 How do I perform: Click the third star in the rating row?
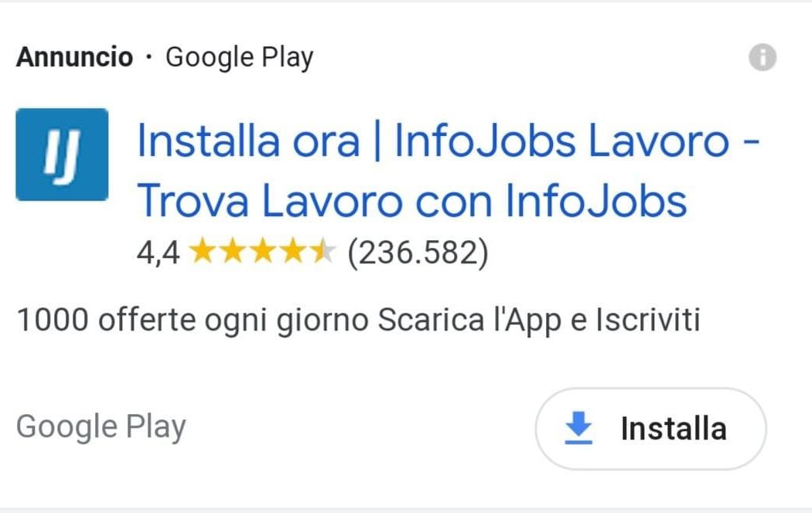tap(261, 250)
